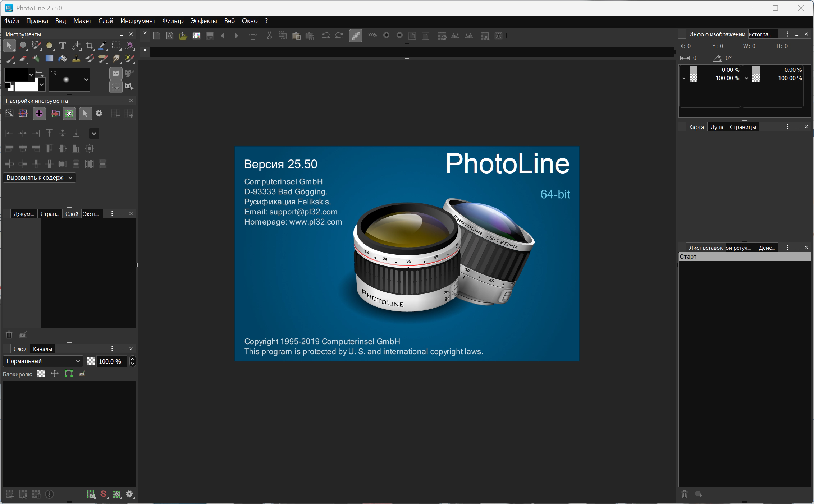Click the layer opacity 100.0 % field
This screenshot has width=814, height=504.
(x=110, y=361)
